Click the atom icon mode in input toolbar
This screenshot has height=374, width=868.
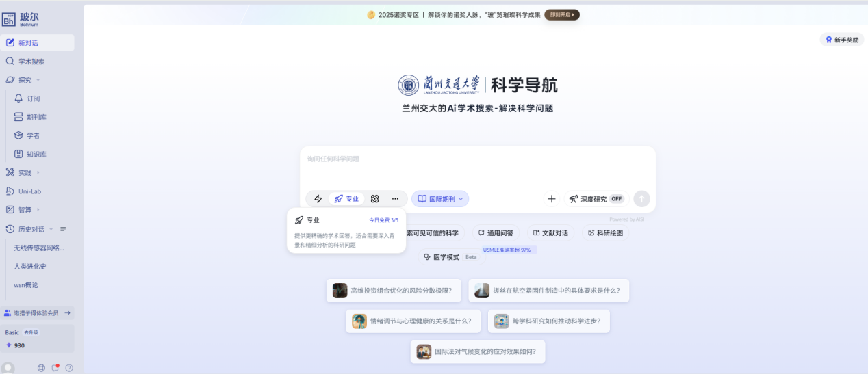tap(374, 199)
